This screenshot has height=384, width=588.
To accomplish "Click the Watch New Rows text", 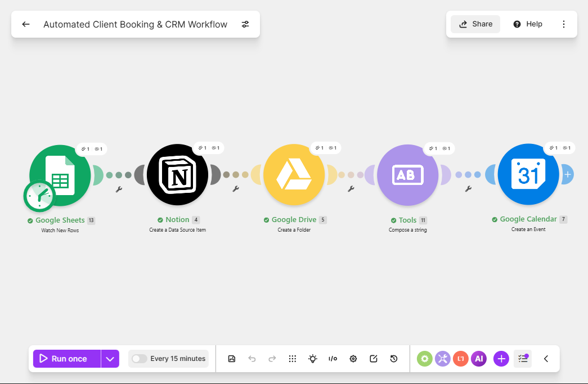I will coord(60,231).
